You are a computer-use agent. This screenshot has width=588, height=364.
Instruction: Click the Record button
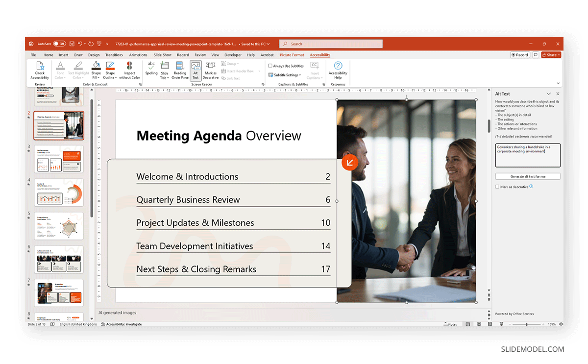(x=519, y=55)
